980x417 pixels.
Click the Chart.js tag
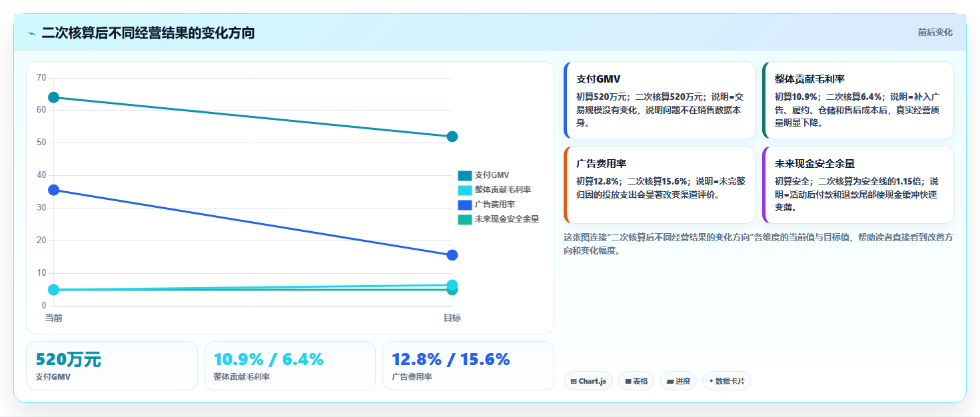coord(588,381)
